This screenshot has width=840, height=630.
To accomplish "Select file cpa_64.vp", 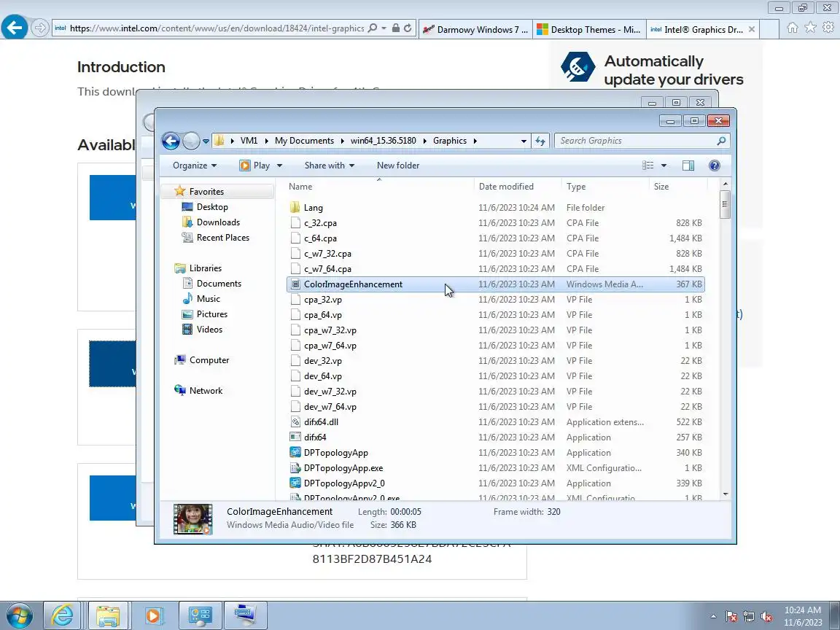I will [322, 315].
